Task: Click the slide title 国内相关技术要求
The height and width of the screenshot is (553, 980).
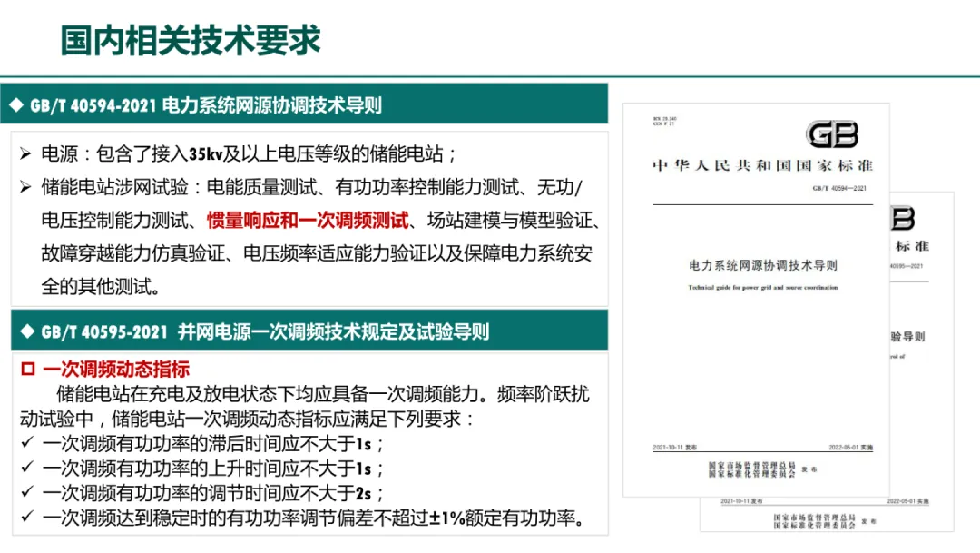Action: 191,41
